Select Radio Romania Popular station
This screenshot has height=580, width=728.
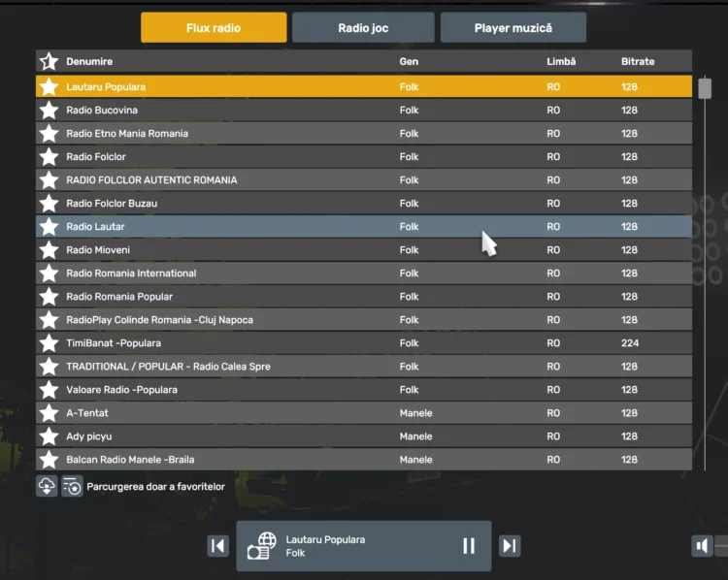coord(364,296)
